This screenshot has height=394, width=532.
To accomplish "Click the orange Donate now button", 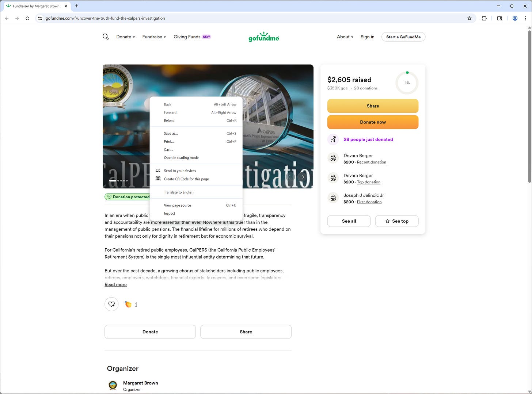I will (x=373, y=122).
